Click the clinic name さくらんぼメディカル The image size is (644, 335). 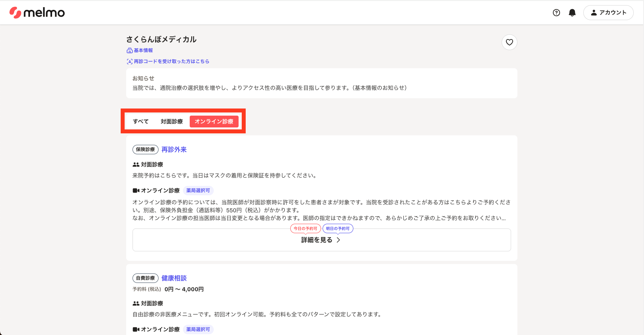tap(161, 39)
